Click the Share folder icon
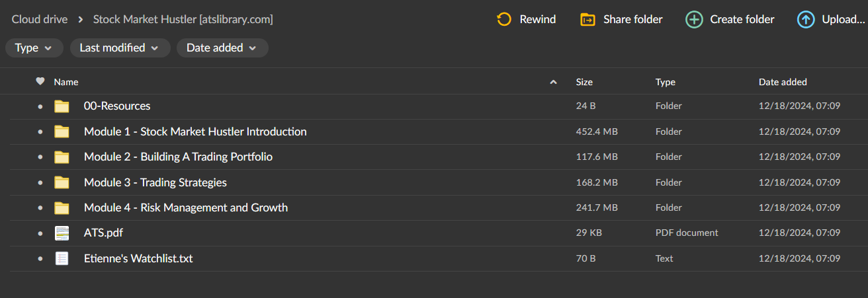The width and height of the screenshot is (868, 298). pos(587,19)
